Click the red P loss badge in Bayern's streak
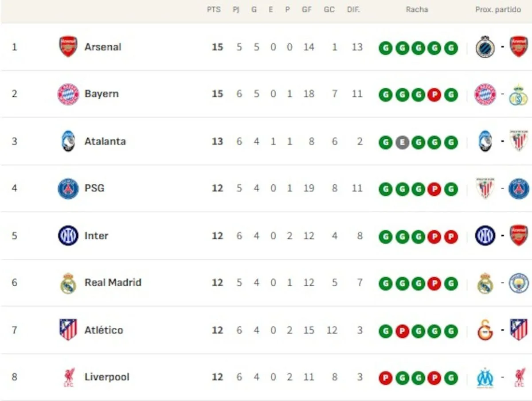Image resolution: width=532 pixels, height=401 pixels. click(x=434, y=94)
